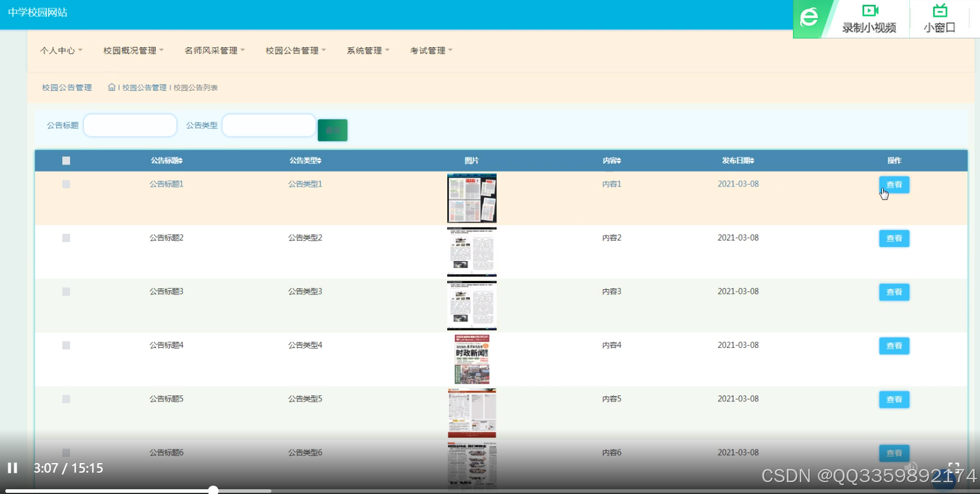Open the thumbnail image for 公告标题1

[x=472, y=198]
